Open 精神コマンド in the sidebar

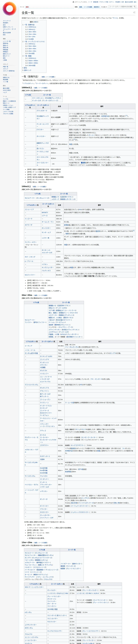pyautogui.click(x=7, y=54)
